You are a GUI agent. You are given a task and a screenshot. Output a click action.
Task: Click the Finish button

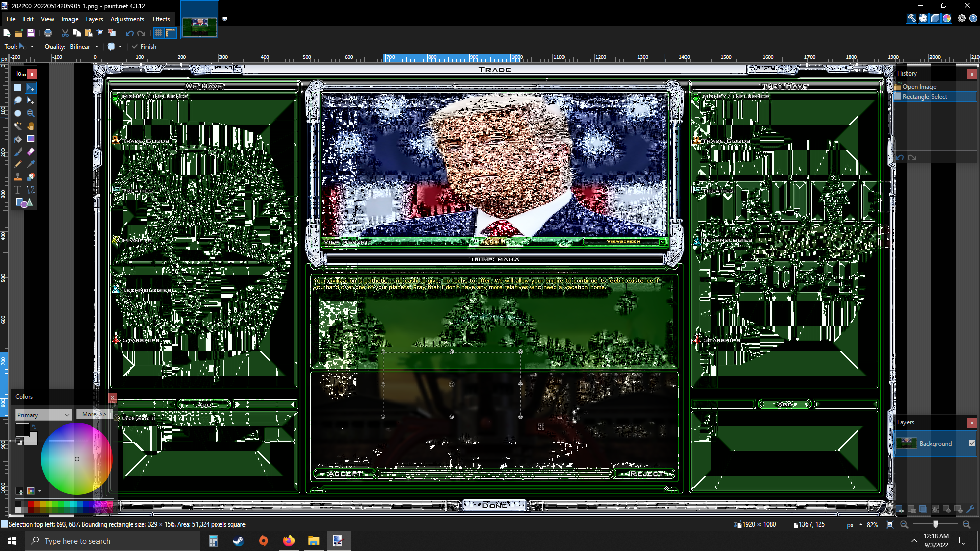144,46
